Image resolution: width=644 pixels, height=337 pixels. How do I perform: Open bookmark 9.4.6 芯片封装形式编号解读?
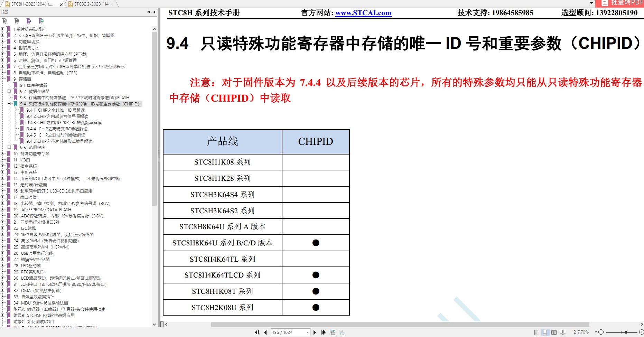[x=59, y=141]
